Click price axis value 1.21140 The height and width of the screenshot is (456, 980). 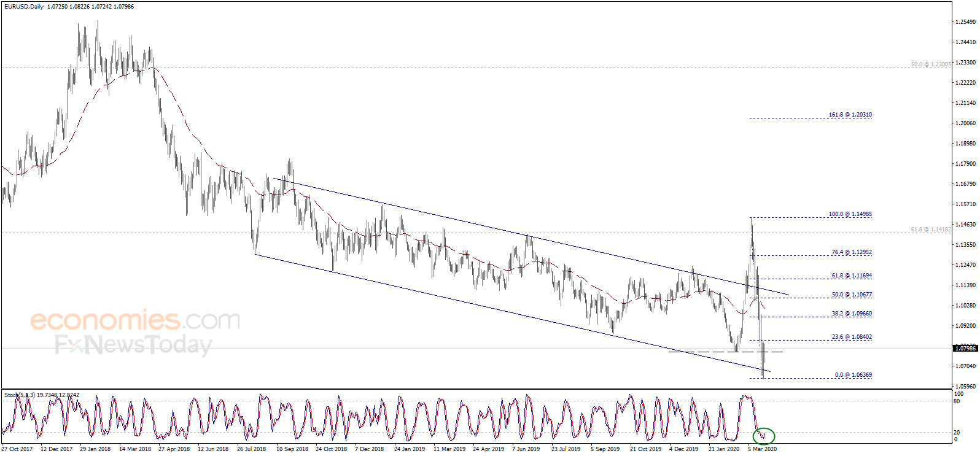[966, 103]
